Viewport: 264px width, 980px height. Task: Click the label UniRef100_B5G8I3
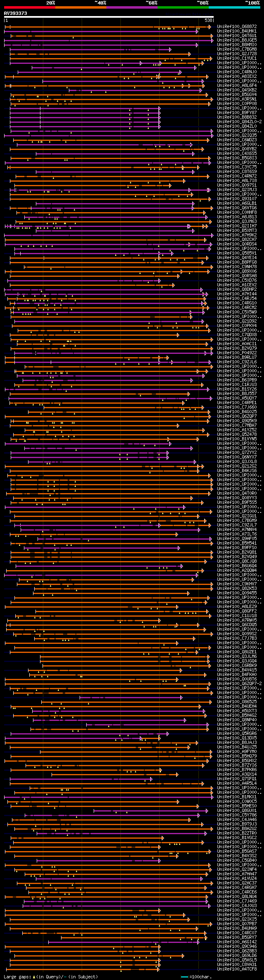[x=237, y=158]
